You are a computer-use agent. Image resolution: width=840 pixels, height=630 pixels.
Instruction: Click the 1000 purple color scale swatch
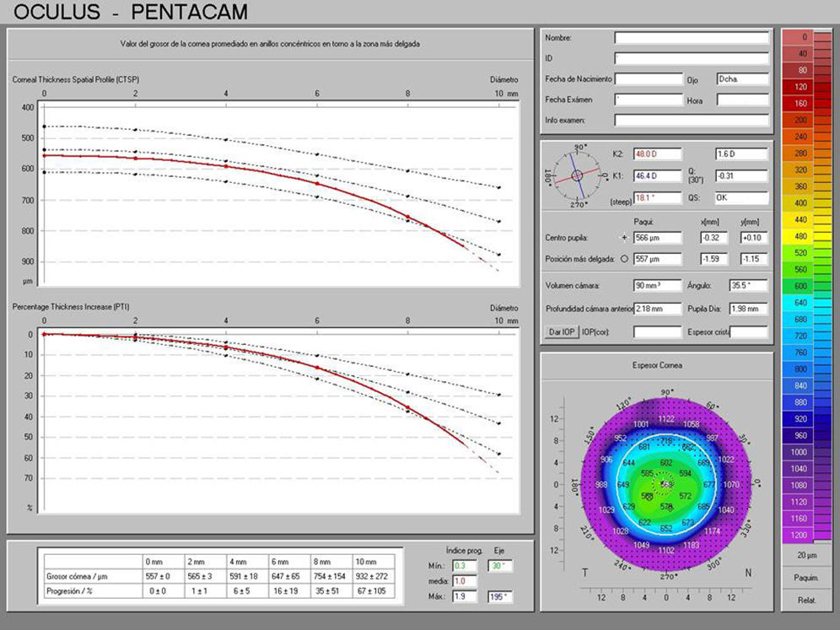click(806, 452)
